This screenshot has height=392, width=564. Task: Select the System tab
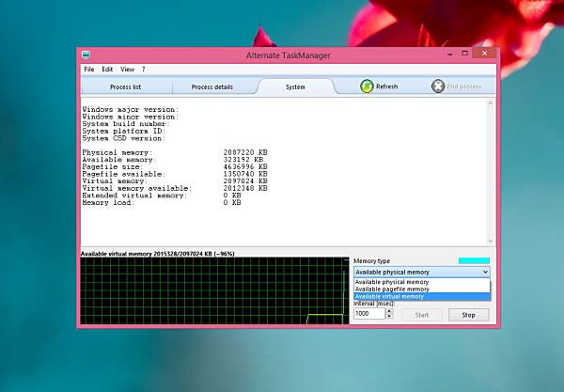click(295, 87)
